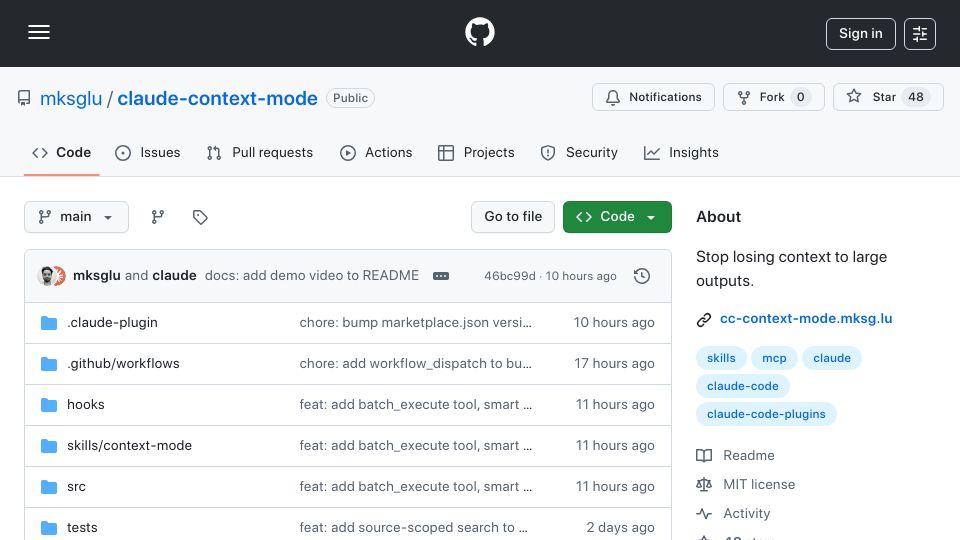Screen dimensions: 960x540
Task: Open the MIT license link
Action: tap(746, 484)
